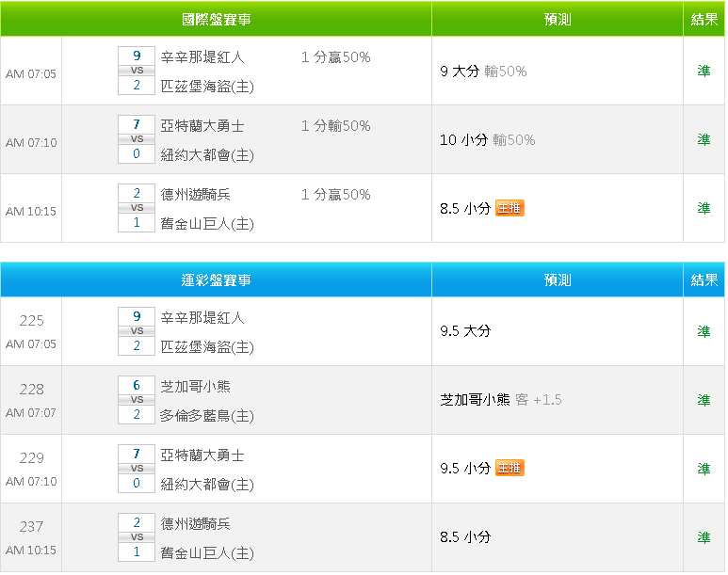This screenshot has height=575, width=728.
Task: Click the 10 小分 prediction
Action: pos(463,139)
